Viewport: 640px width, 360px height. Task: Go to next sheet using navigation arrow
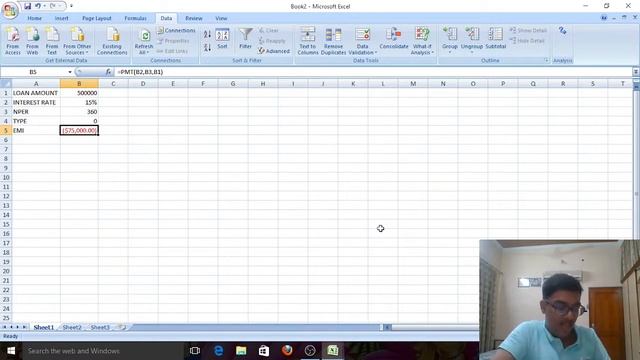click(18, 327)
